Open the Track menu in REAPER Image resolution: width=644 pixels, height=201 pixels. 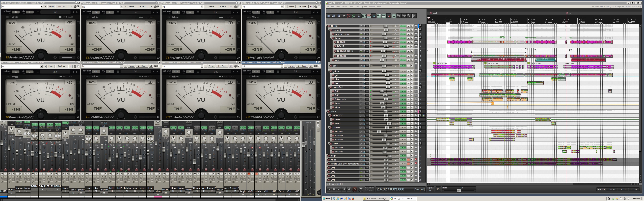click(x=357, y=7)
